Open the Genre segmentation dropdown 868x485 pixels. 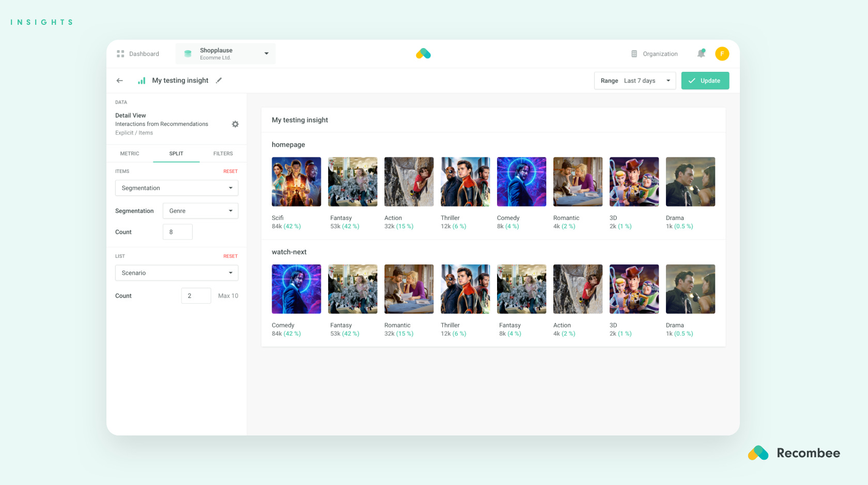[200, 211]
